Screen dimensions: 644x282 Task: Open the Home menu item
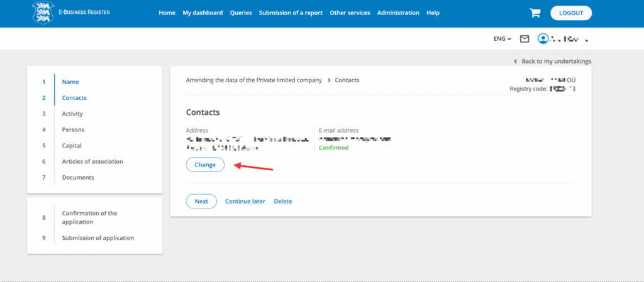(167, 13)
